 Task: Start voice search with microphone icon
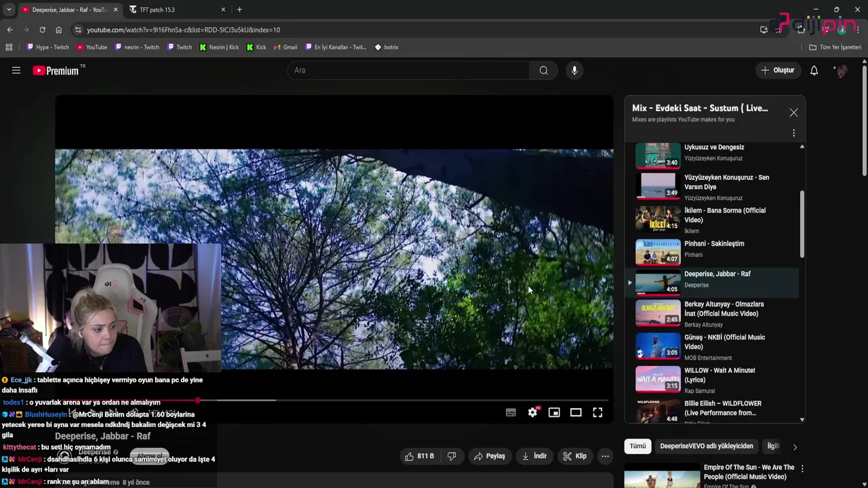[x=574, y=70]
